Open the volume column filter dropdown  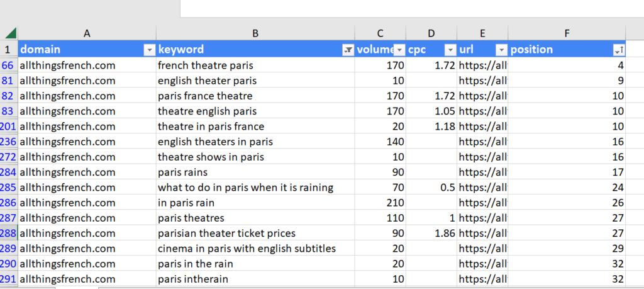tap(399, 50)
